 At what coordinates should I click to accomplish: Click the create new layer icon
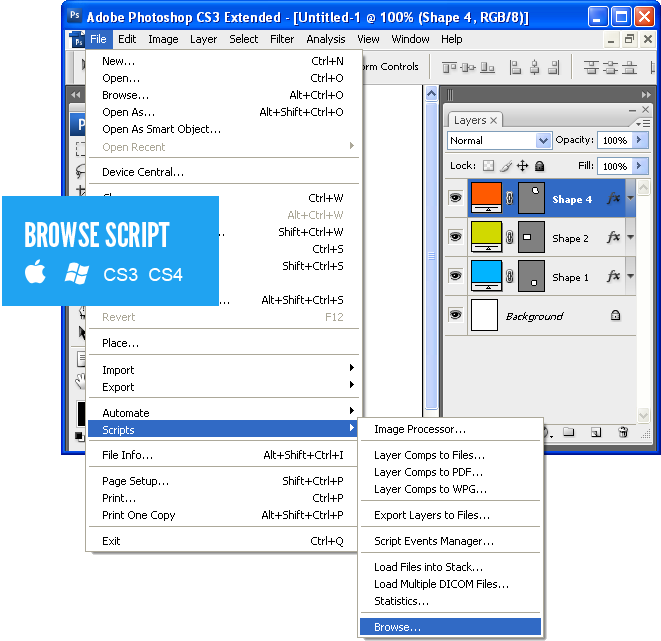596,432
